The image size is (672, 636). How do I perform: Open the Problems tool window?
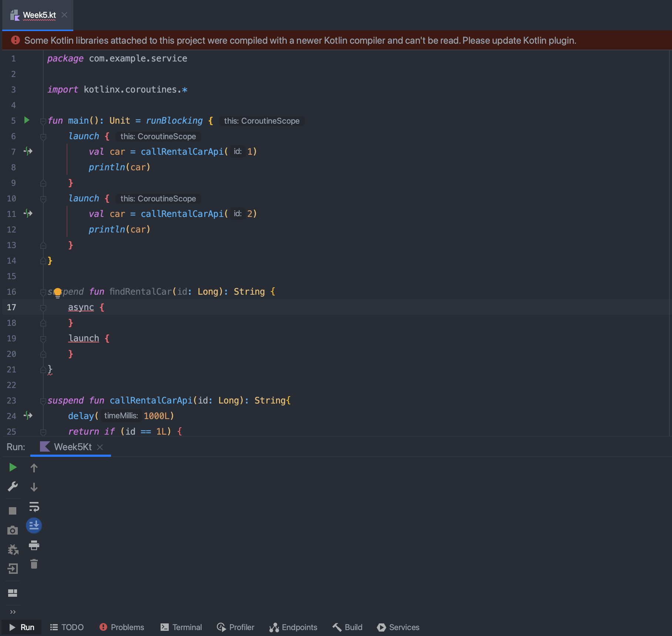point(122,627)
